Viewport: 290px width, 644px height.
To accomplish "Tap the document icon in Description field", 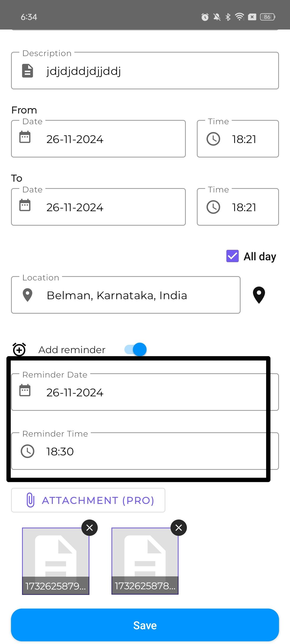I will (x=27, y=71).
